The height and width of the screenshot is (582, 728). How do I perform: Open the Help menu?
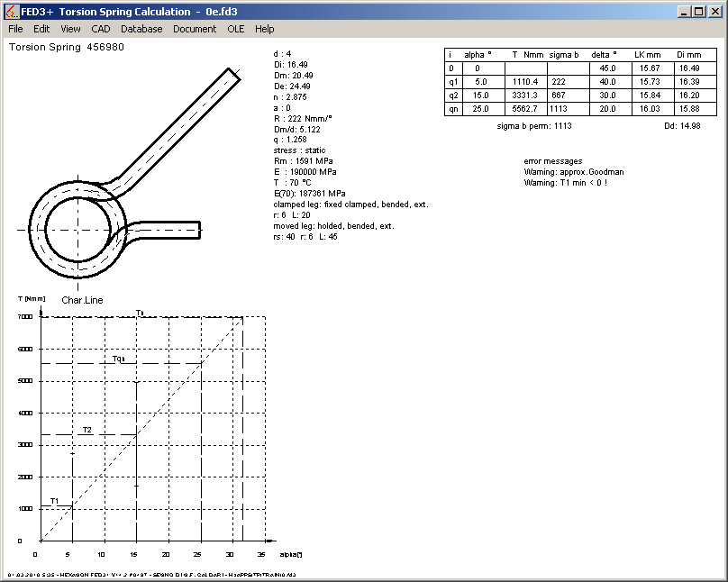click(x=264, y=29)
